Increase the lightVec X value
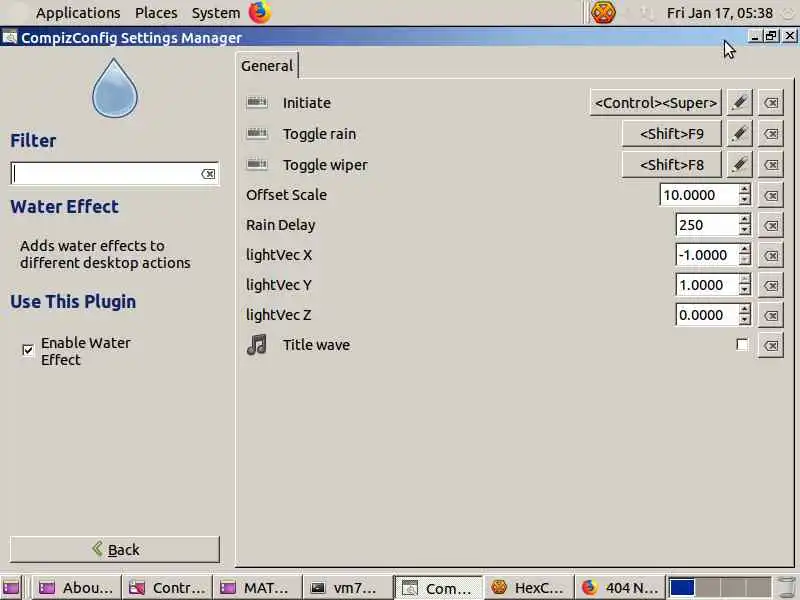This screenshot has height=600, width=800. [x=744, y=249]
